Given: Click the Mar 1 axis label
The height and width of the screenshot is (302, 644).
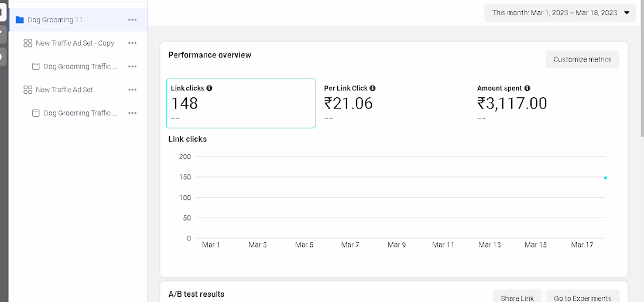Looking at the screenshot, I should [x=211, y=245].
